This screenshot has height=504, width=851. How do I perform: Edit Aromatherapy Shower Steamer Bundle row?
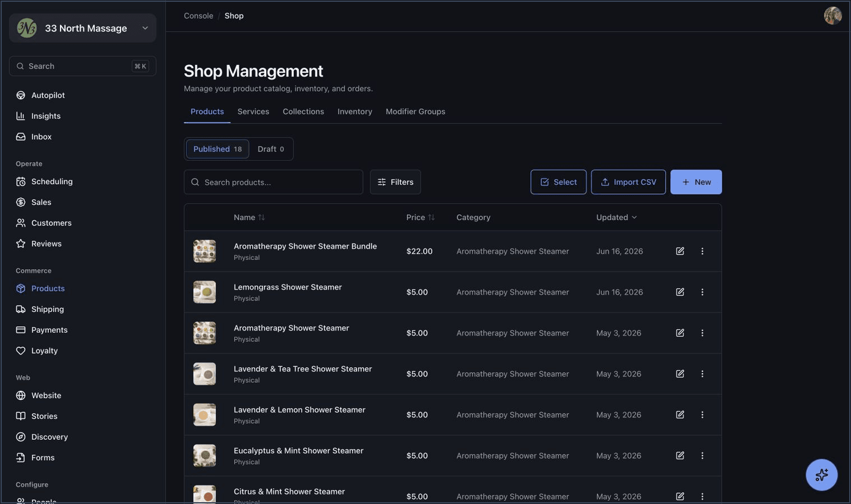(680, 251)
